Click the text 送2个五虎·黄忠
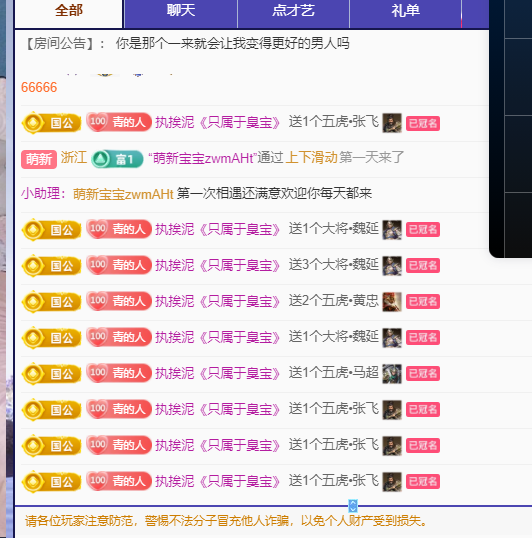Viewport: 532px width, 538px height. coord(333,301)
